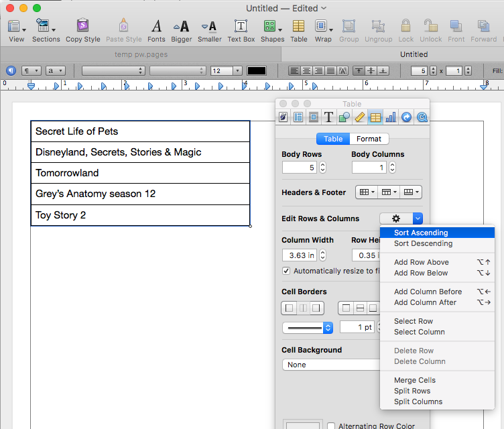
Task: Open the Wrap toolbar menu
Action: [323, 31]
